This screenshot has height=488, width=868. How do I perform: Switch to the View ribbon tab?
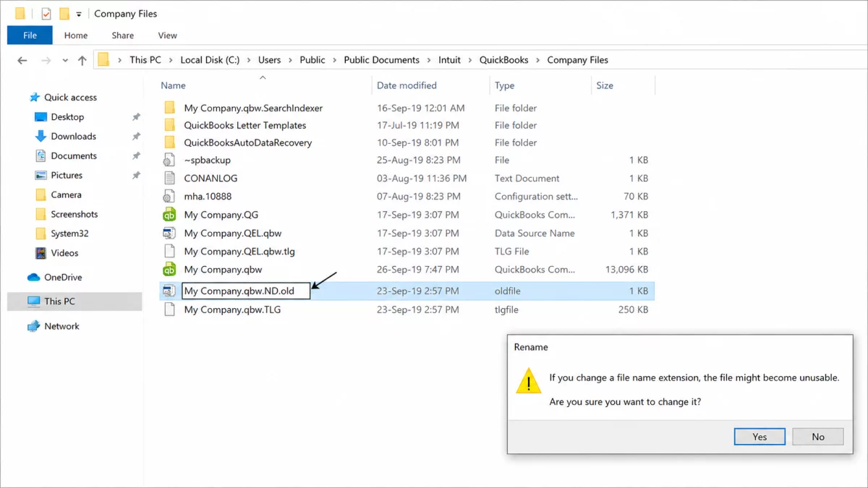click(167, 35)
